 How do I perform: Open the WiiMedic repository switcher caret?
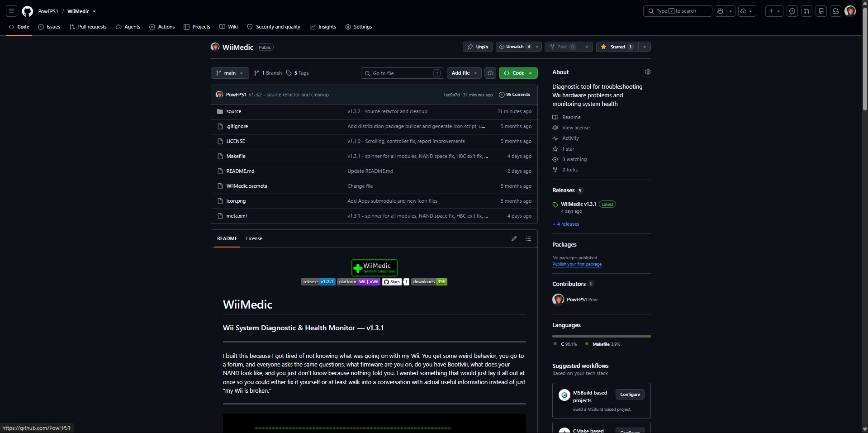click(94, 11)
